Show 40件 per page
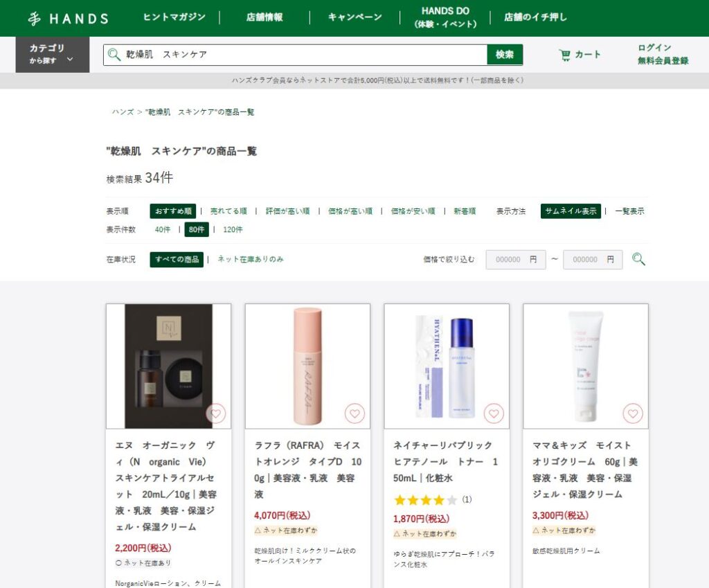Viewport: 709px width, 588px height. [163, 230]
